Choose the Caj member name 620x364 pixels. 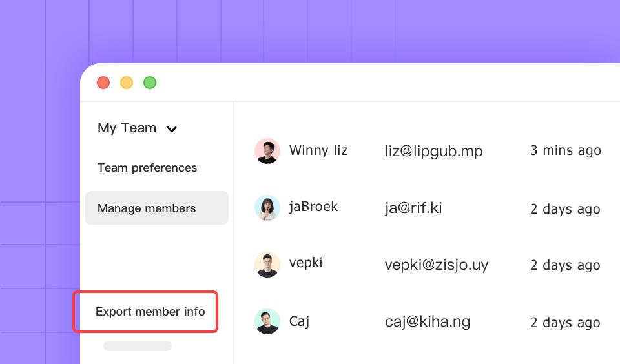point(299,321)
